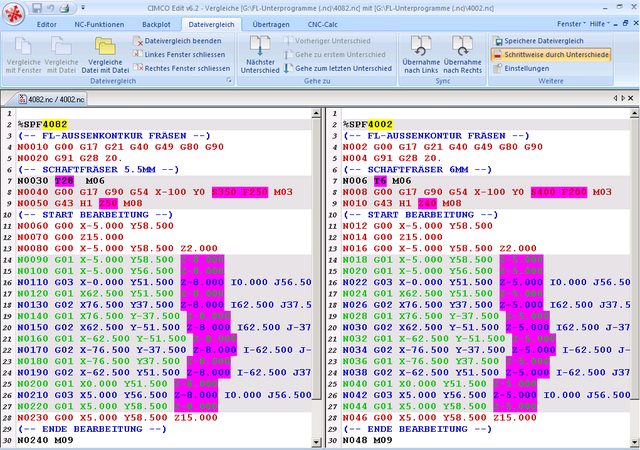Click line N048 M09 in right pane
Image resolution: width=640 pixels, height=450 pixels.
click(367, 440)
